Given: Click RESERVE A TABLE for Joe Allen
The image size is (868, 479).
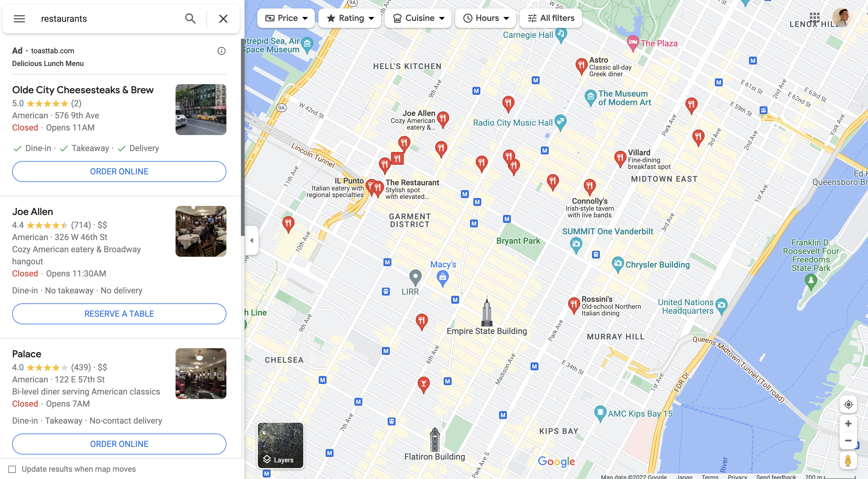Looking at the screenshot, I should tap(119, 314).
